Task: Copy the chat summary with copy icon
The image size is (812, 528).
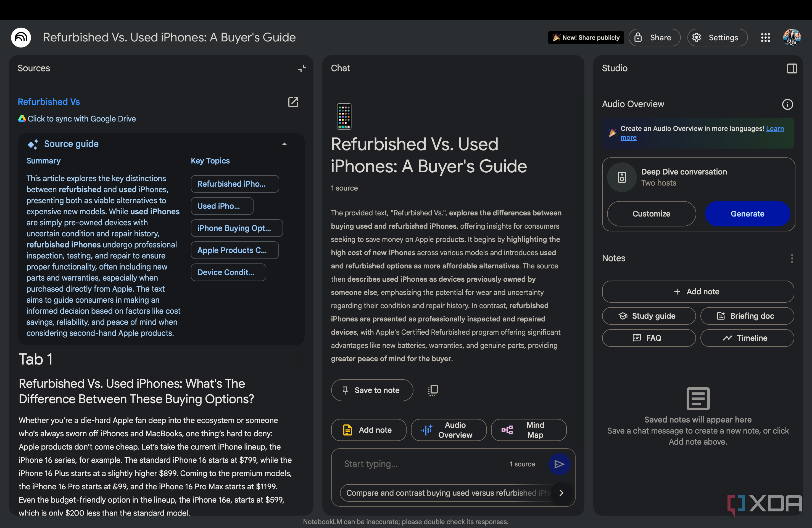Action: pyautogui.click(x=433, y=390)
